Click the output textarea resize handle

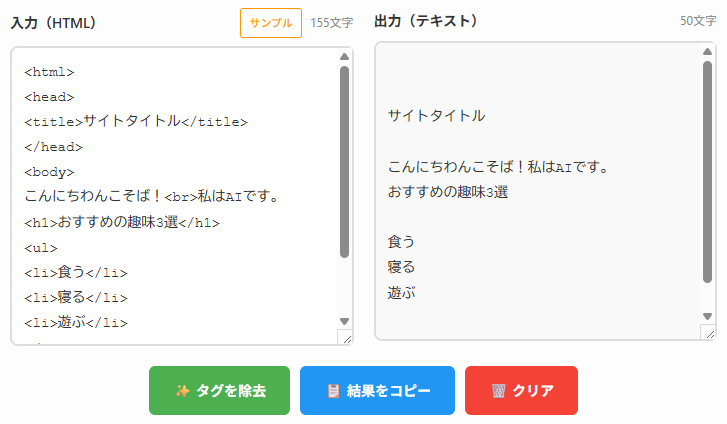point(709,333)
